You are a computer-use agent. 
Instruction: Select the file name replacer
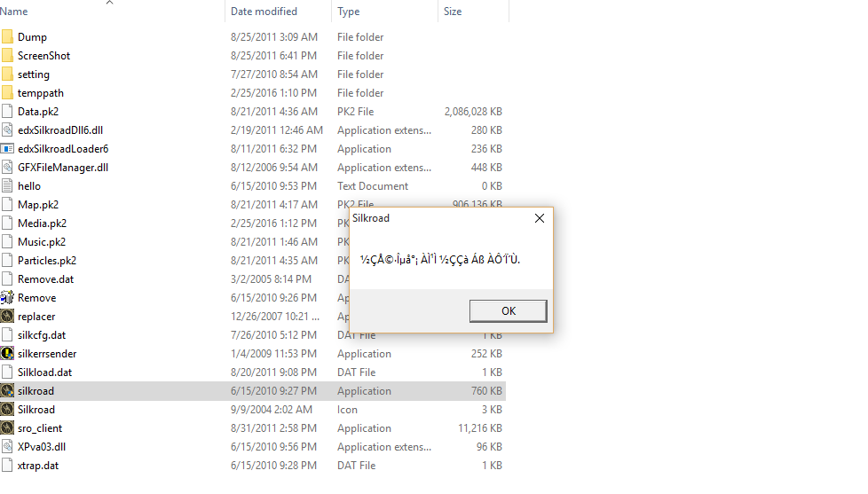click(x=36, y=317)
